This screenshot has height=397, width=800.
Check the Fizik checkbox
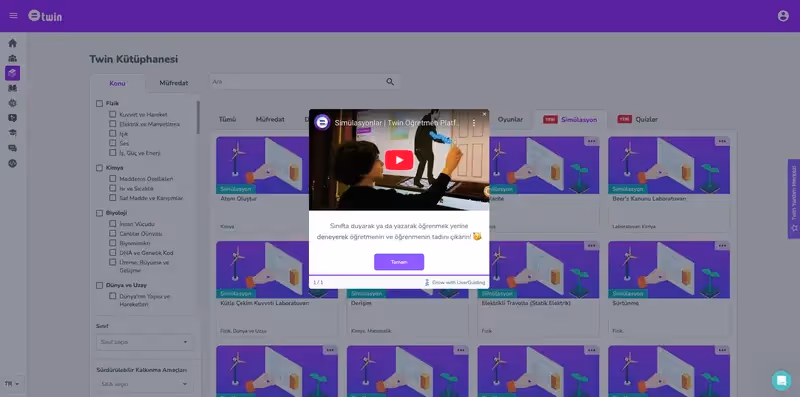(x=99, y=104)
